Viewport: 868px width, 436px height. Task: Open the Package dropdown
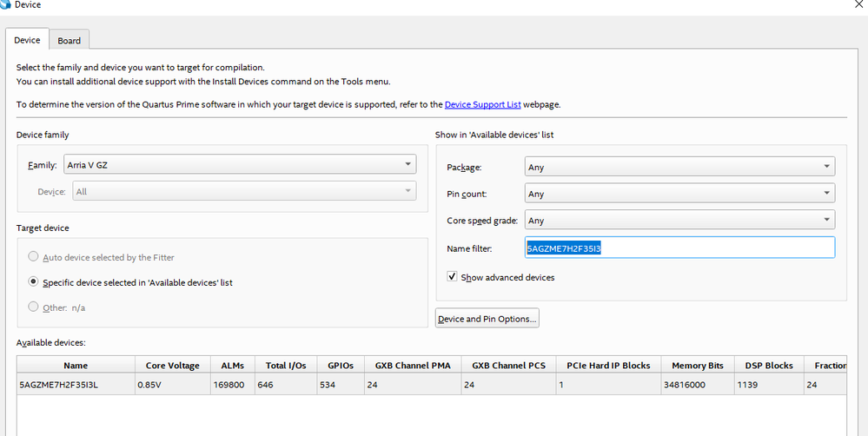[679, 167]
